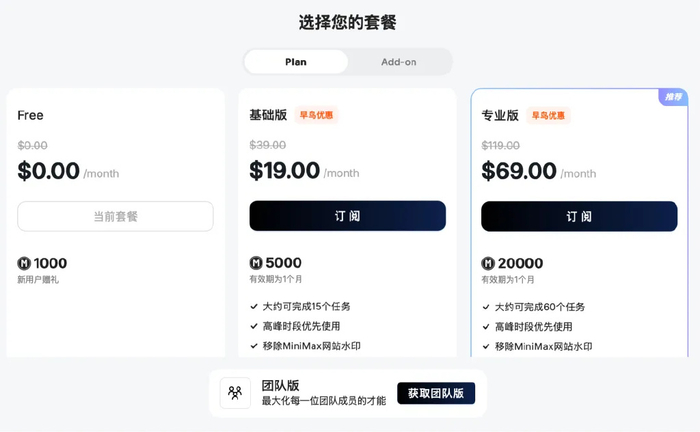Click the checkmark beside 大约可完成15个任务

point(254,306)
